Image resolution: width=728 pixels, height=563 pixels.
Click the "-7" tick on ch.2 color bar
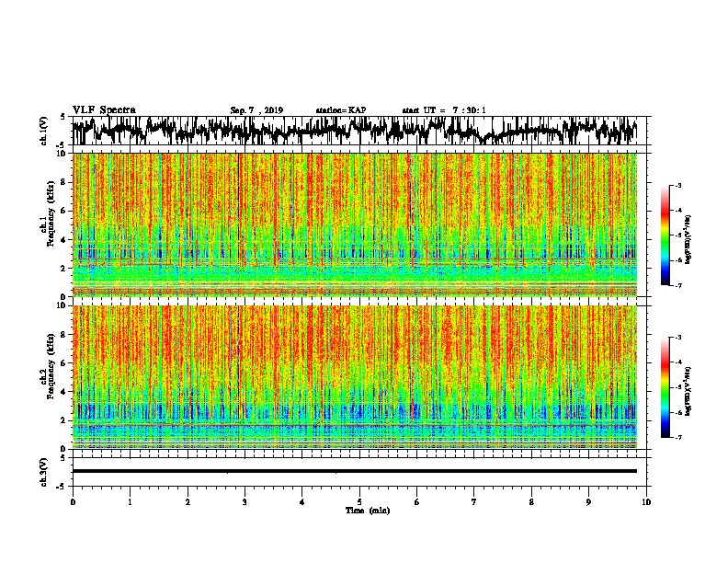pos(677,438)
